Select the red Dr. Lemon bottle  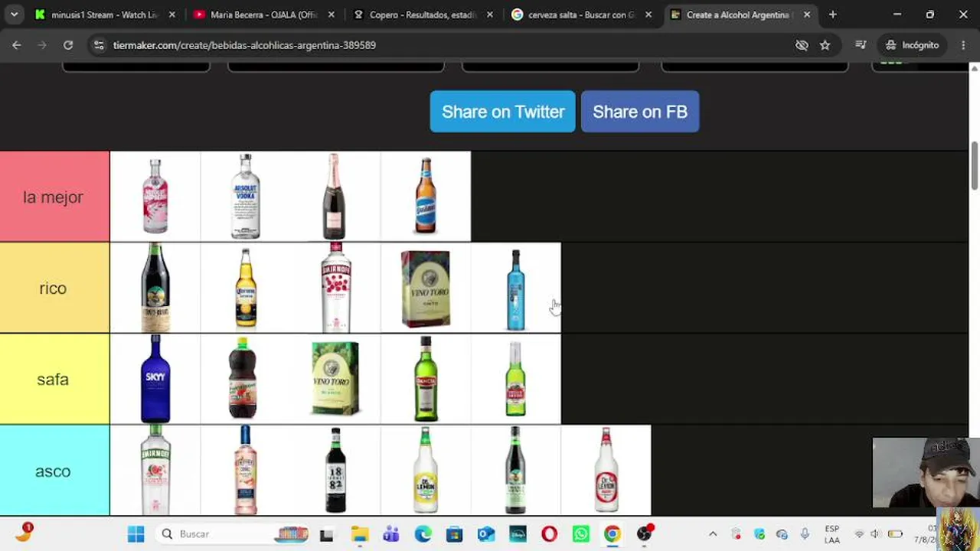coord(606,471)
